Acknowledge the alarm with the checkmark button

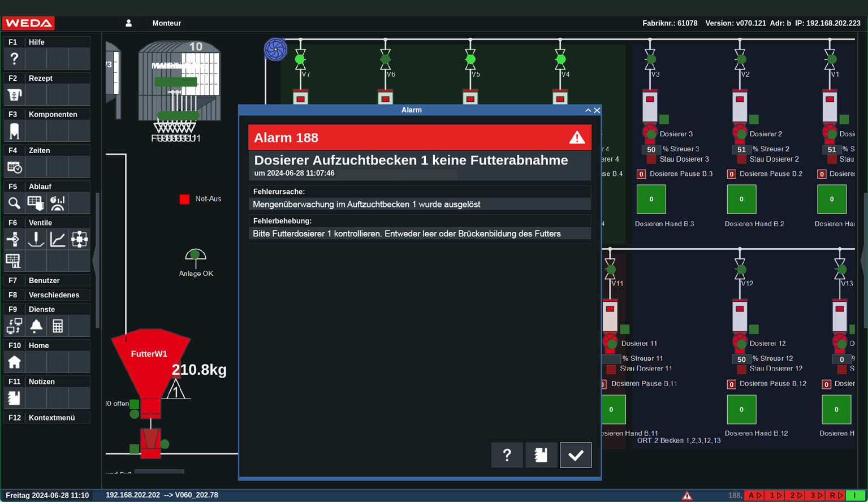point(575,455)
